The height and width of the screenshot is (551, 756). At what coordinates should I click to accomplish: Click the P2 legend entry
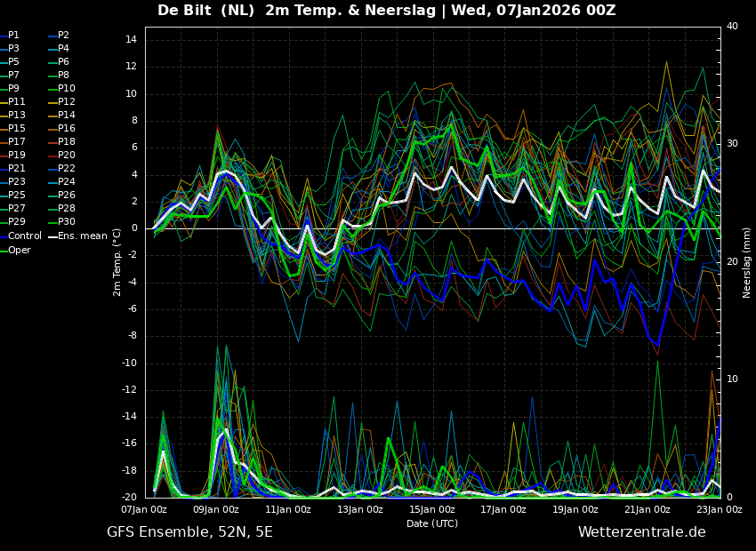[x=59, y=36]
